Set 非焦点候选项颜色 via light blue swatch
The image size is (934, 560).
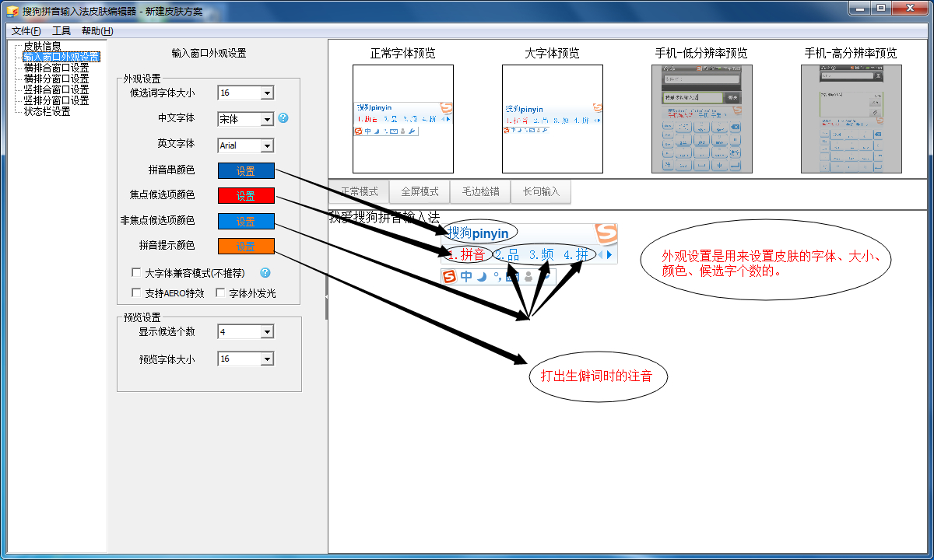[x=246, y=222]
